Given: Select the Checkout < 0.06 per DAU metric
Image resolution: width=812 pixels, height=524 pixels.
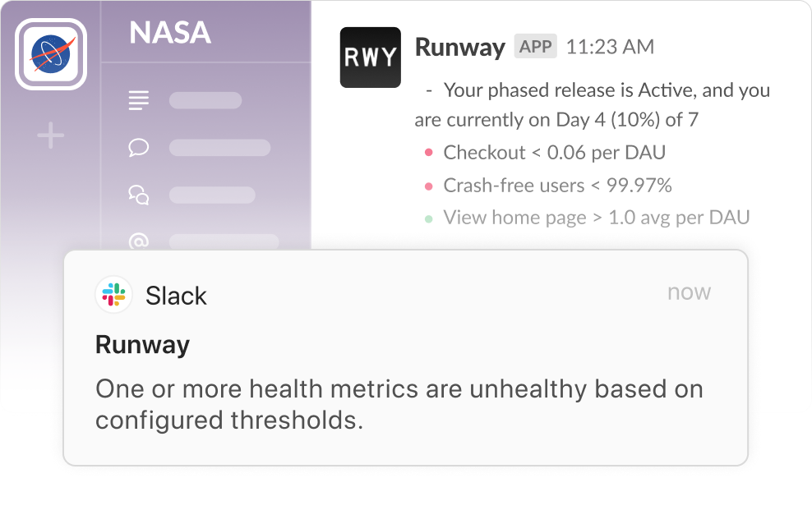Looking at the screenshot, I should pos(554,153).
